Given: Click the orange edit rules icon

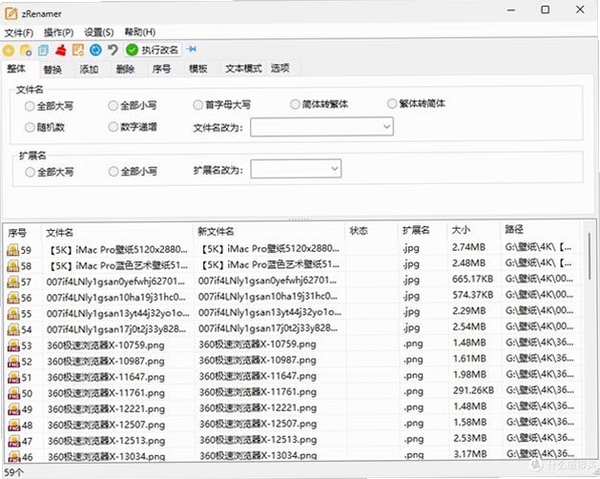Looking at the screenshot, I should pyautogui.click(x=78, y=50).
